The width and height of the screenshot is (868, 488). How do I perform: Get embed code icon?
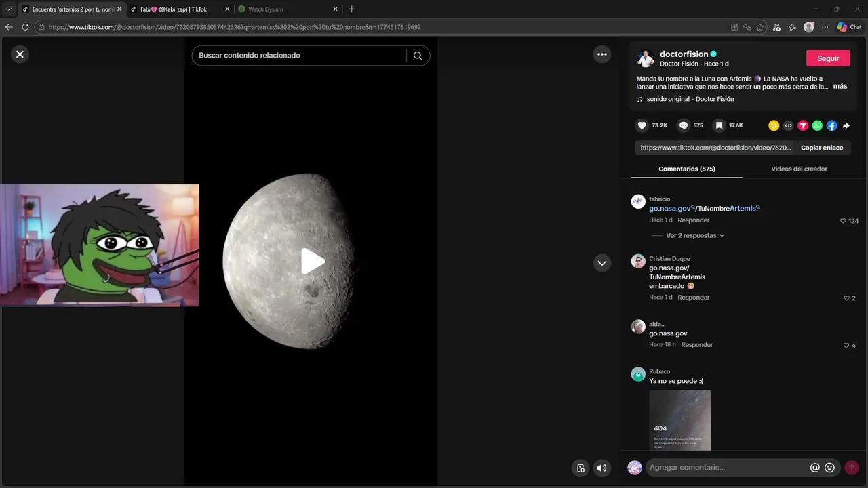788,125
